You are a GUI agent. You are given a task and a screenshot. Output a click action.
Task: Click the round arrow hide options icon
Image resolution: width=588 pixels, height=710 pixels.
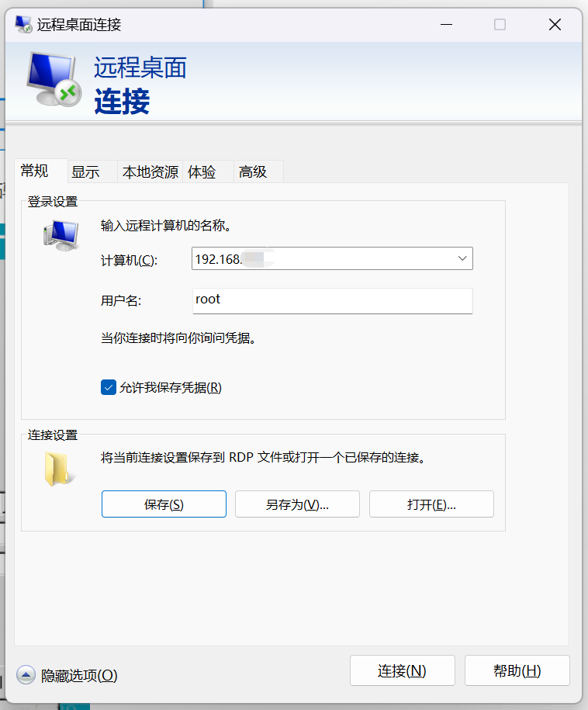point(26,675)
